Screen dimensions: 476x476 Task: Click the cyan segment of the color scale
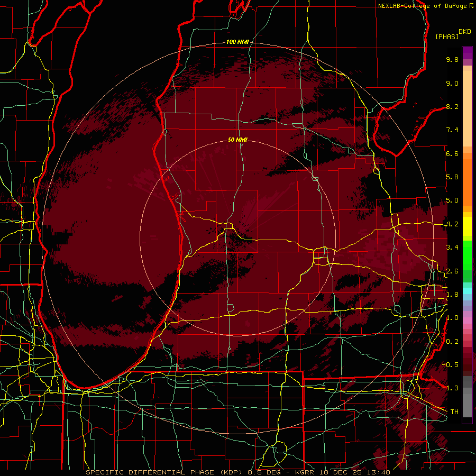pos(467,290)
